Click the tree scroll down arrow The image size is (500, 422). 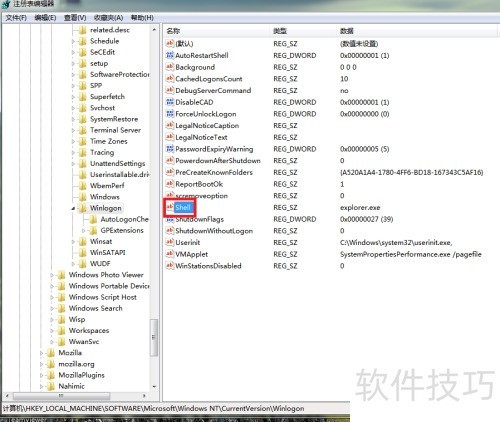[154, 387]
